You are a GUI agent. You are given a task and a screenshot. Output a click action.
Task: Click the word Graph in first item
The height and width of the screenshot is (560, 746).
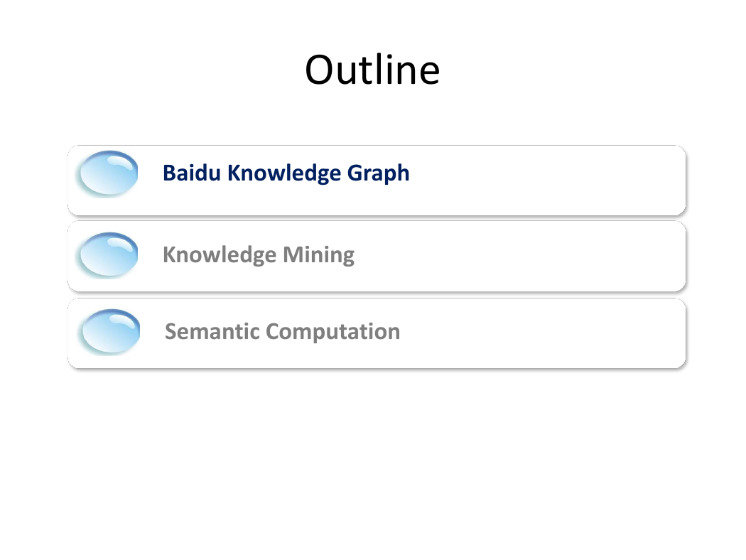pos(378,173)
